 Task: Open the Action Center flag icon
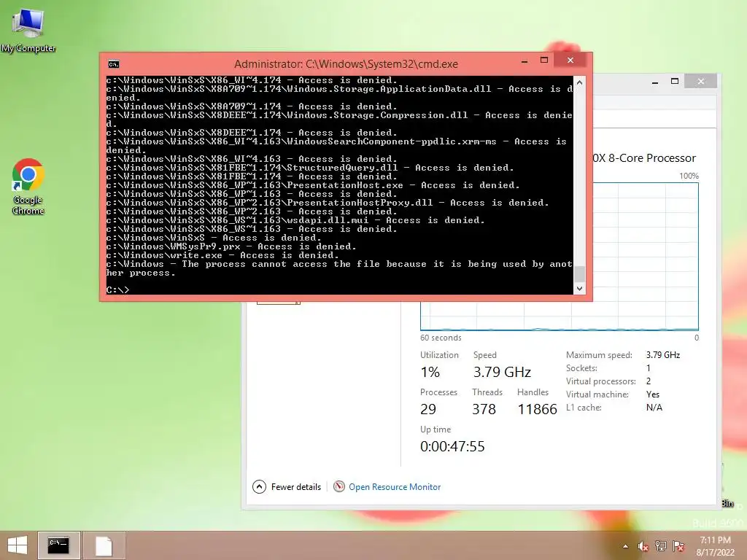pos(678,546)
